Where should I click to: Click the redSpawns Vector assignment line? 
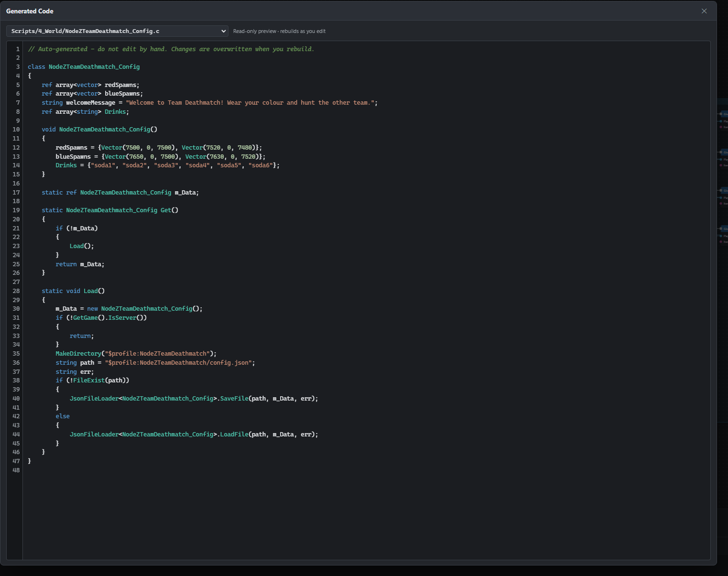pyautogui.click(x=159, y=148)
